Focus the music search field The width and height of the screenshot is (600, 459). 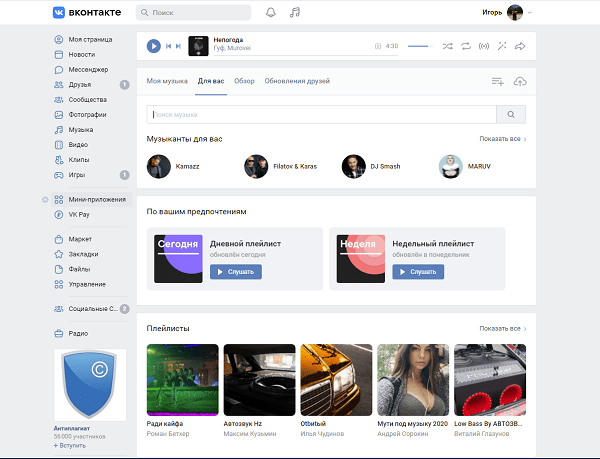(321, 114)
